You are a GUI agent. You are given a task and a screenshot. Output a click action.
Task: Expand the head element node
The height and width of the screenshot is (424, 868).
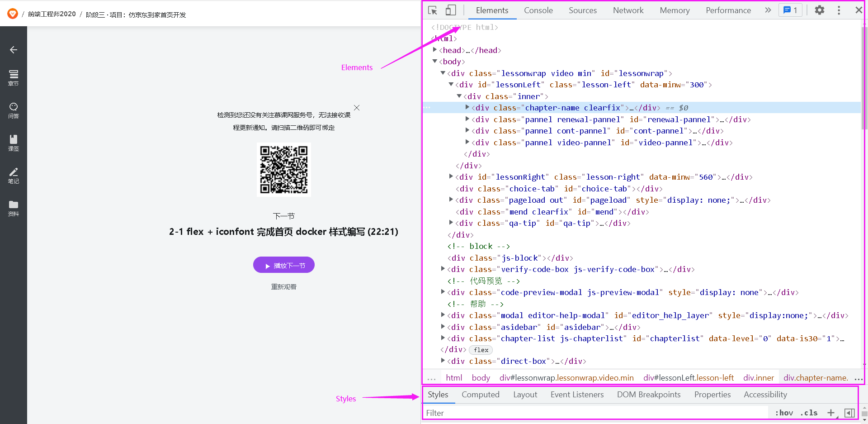tap(435, 50)
